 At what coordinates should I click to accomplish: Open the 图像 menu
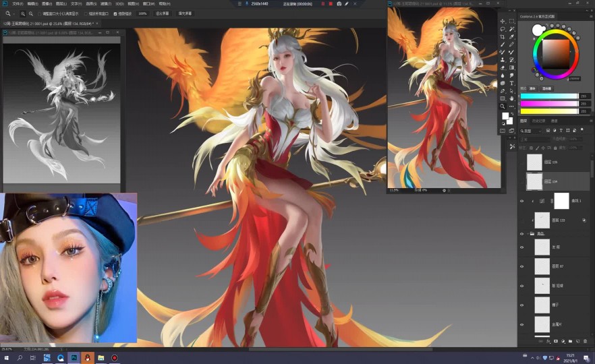(x=47, y=4)
